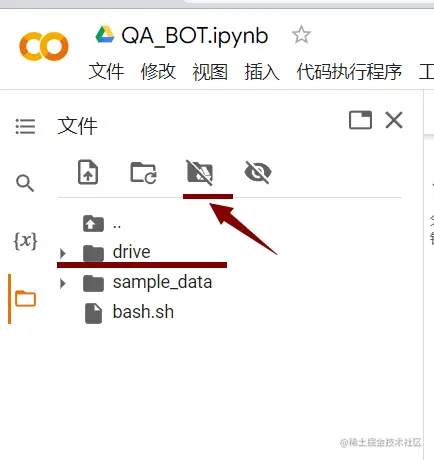Viewport: 434px width, 460px height.
Task: Upload a file to session storage
Action: tap(88, 172)
